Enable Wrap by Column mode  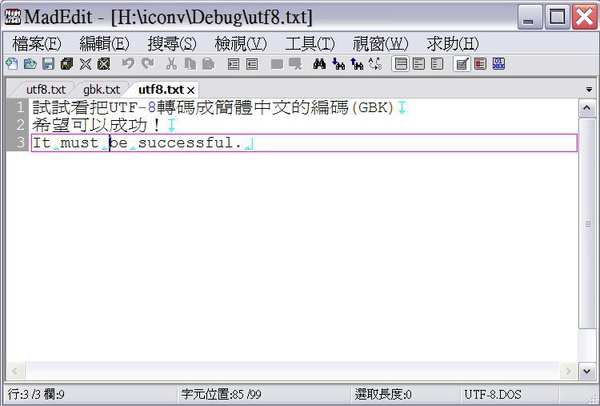click(x=437, y=64)
